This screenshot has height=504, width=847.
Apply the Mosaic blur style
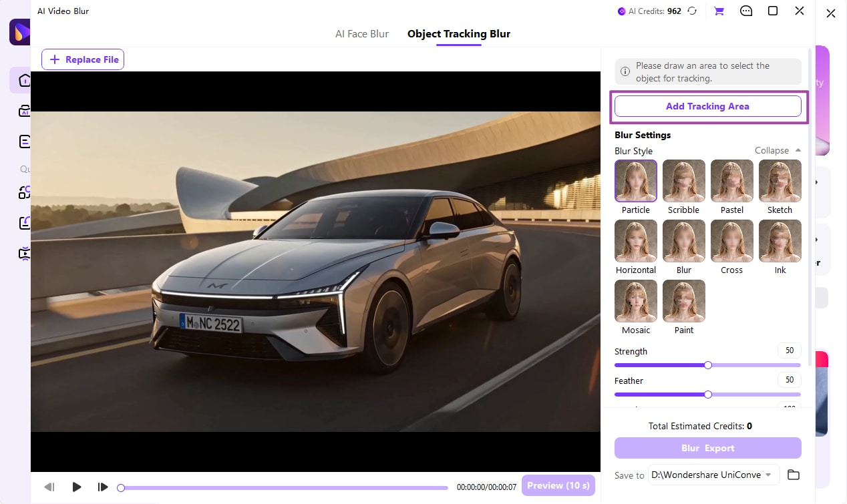click(x=636, y=300)
